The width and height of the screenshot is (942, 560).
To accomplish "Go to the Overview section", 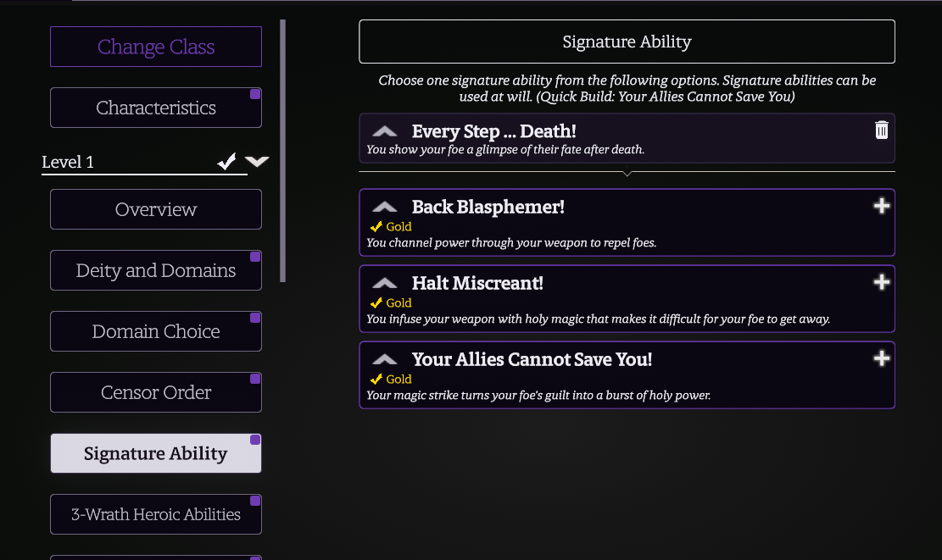I will pyautogui.click(x=156, y=209).
